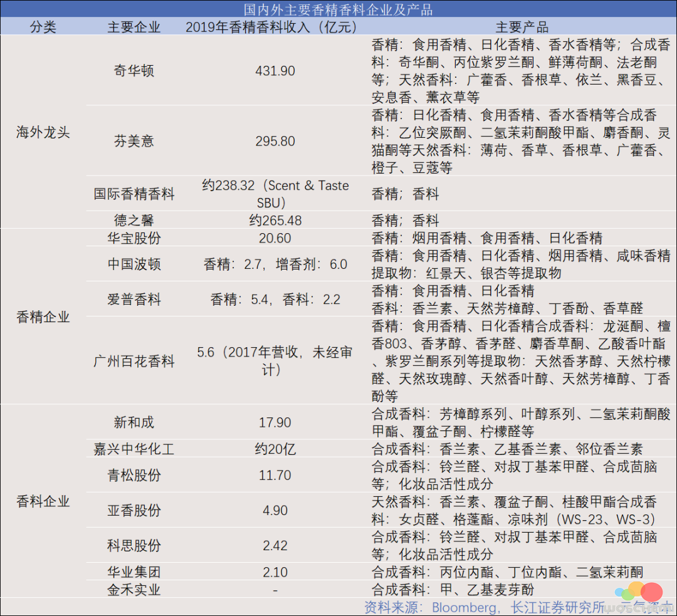
Task: Click company name 科思股份
Action: tap(134, 546)
